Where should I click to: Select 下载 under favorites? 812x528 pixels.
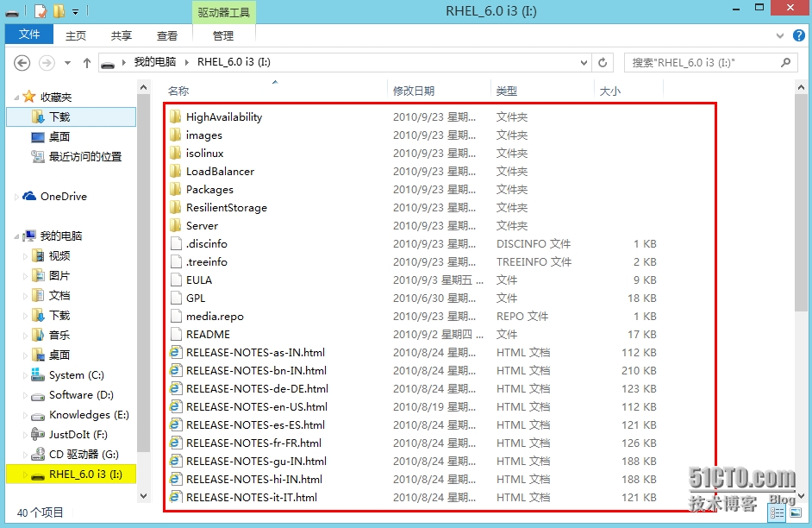pos(71,117)
